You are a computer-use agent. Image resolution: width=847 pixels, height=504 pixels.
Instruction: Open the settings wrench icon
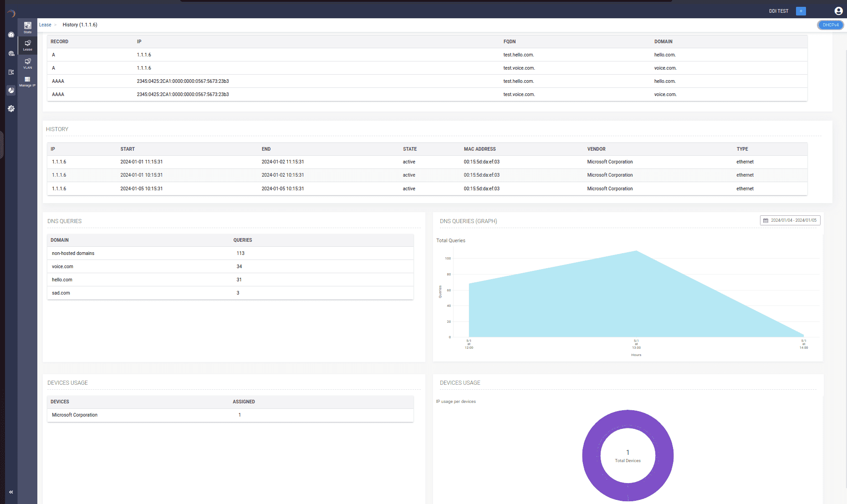(11, 108)
